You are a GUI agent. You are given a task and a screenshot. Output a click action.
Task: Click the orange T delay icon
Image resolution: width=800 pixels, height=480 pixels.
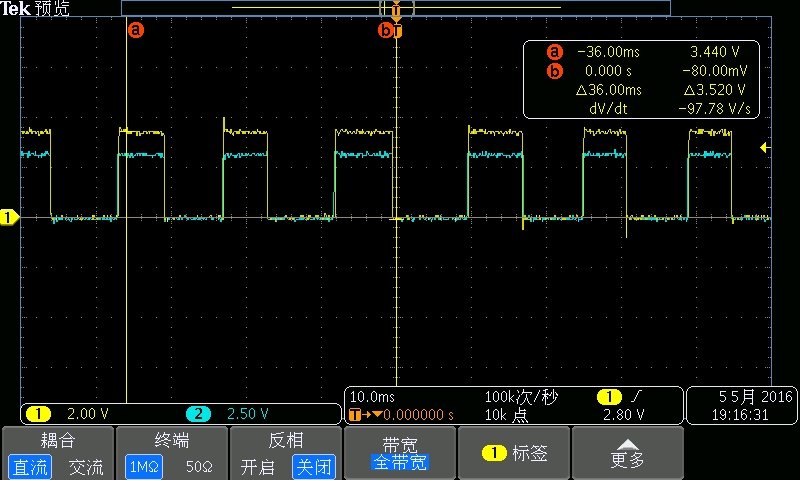(x=355, y=415)
